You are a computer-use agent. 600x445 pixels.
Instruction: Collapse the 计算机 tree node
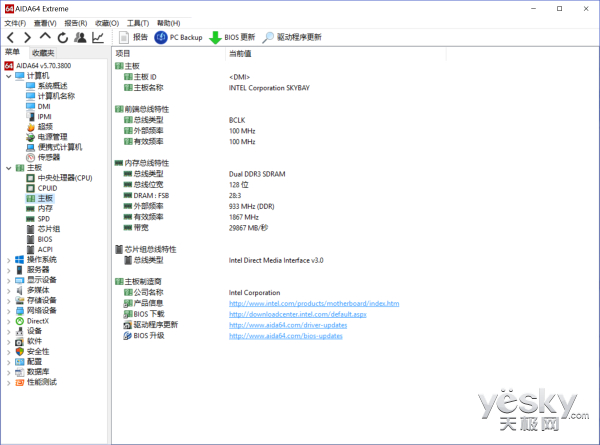pos(8,76)
